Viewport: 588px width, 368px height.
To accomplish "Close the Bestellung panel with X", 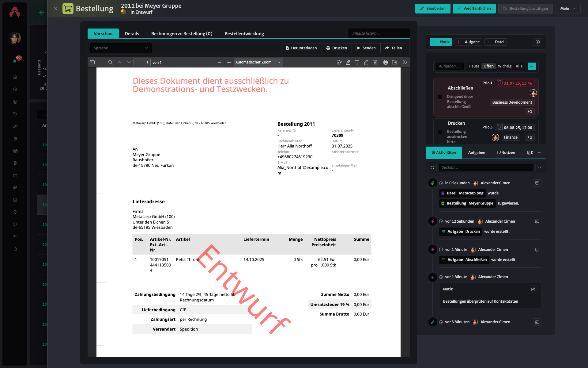I will (55, 9).
